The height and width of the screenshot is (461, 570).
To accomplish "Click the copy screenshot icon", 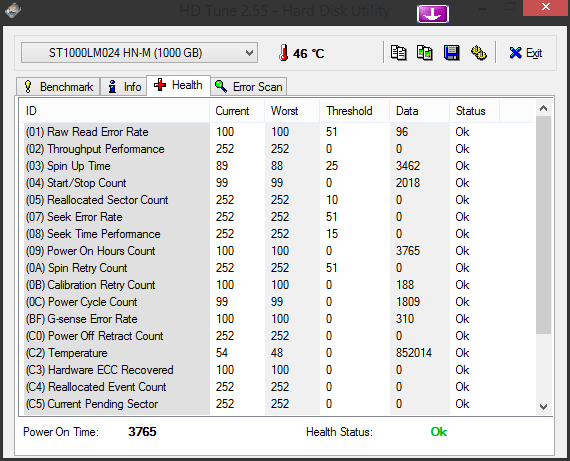I will 425,53.
